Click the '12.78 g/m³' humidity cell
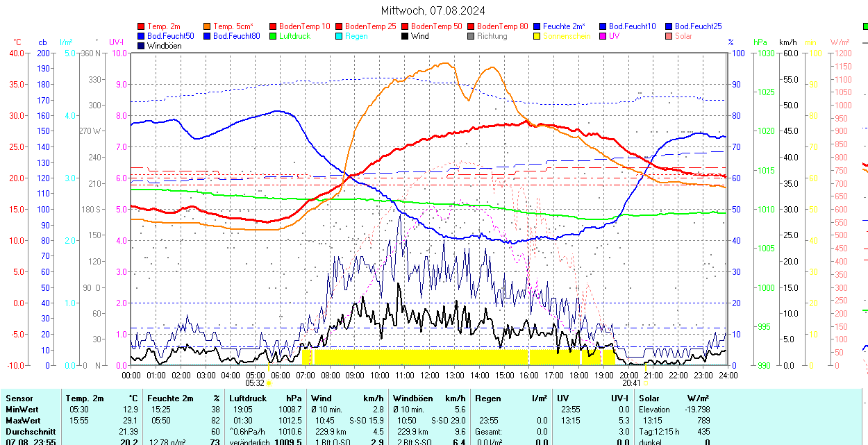Screen dimensions: 868x445 (168, 442)
